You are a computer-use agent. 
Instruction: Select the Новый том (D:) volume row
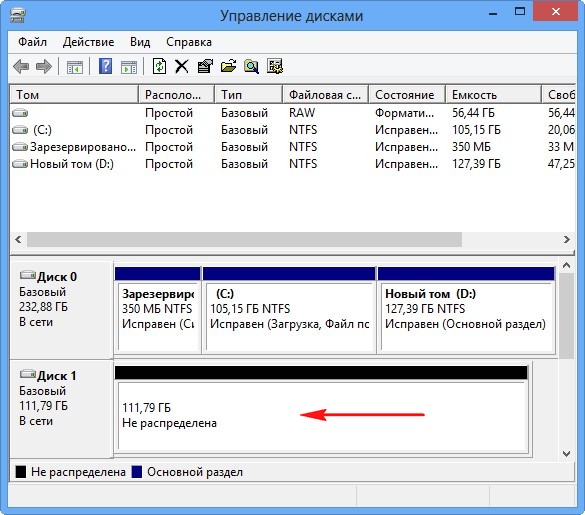pos(293,164)
